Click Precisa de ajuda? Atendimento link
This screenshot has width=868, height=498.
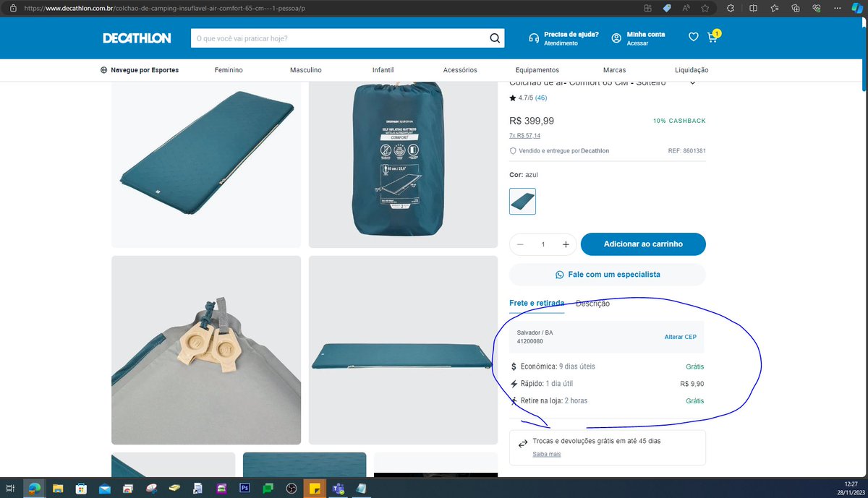563,38
